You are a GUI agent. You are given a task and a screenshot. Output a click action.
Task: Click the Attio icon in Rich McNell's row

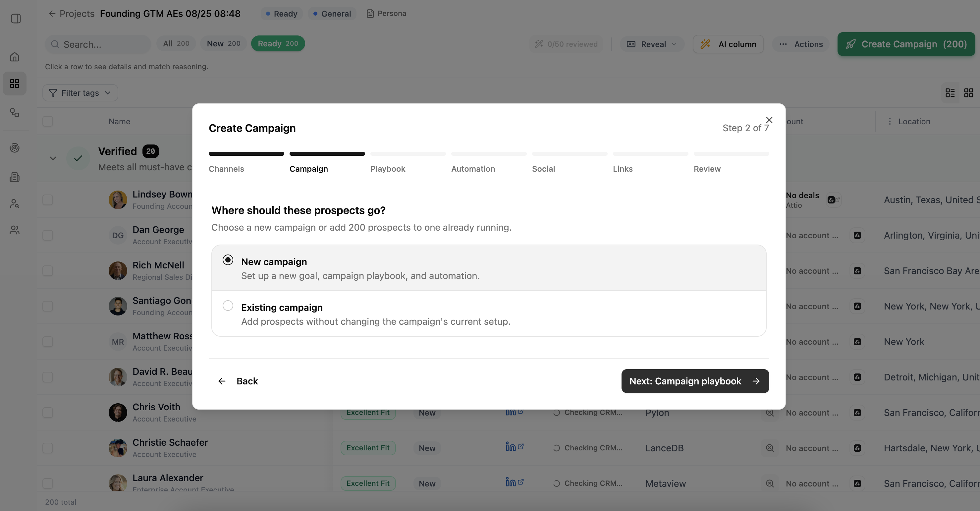(857, 271)
